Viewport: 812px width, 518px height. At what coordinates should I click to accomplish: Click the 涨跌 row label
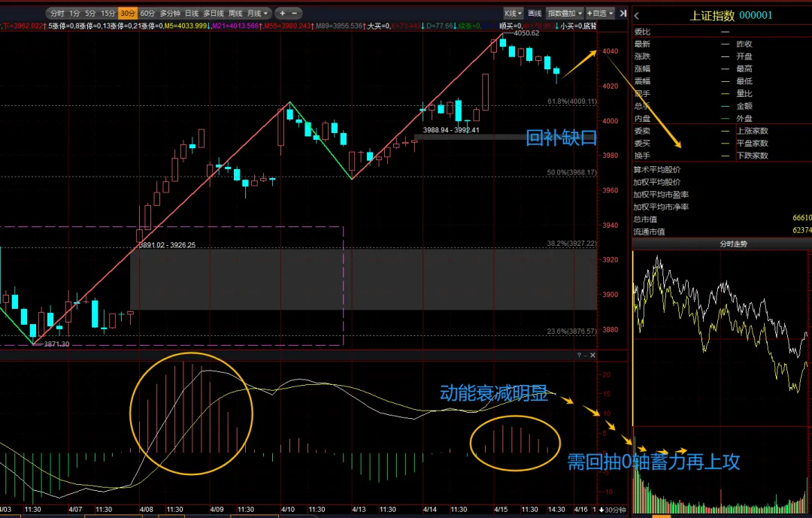642,56
